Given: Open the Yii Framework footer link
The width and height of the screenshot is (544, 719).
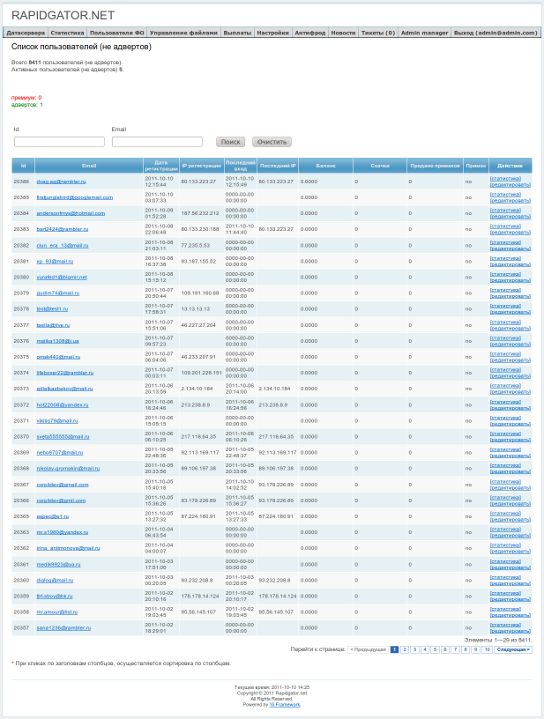Looking at the screenshot, I should pos(284,705).
